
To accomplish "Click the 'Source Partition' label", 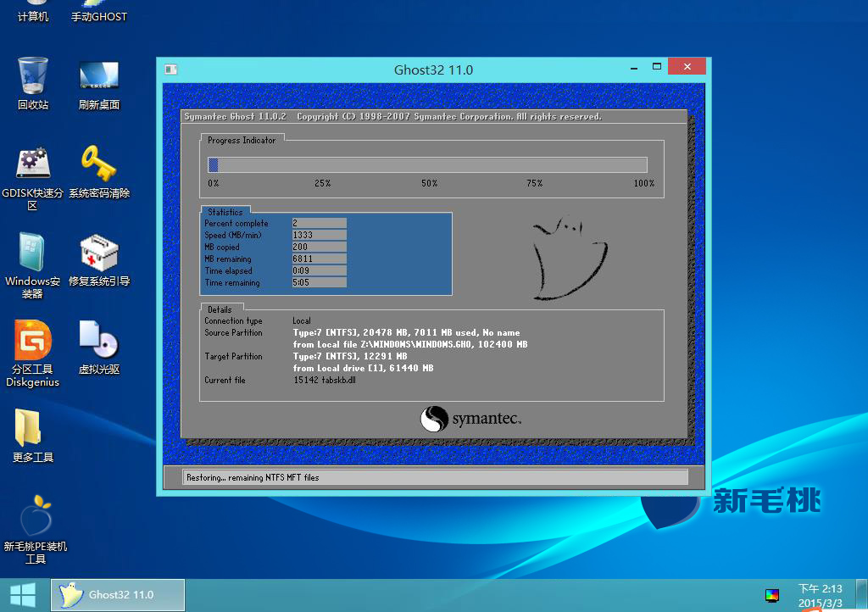I will (x=234, y=332).
